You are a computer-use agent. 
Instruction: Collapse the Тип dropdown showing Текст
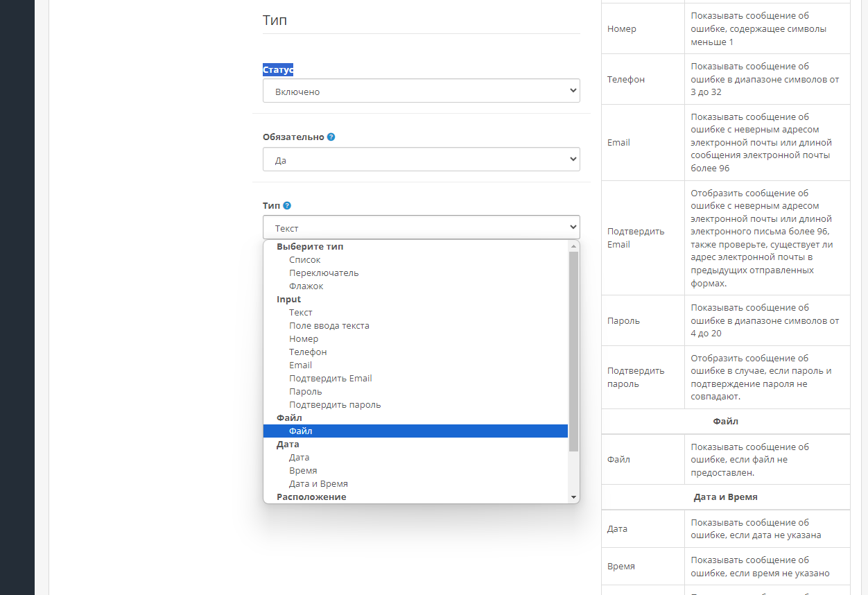point(421,227)
